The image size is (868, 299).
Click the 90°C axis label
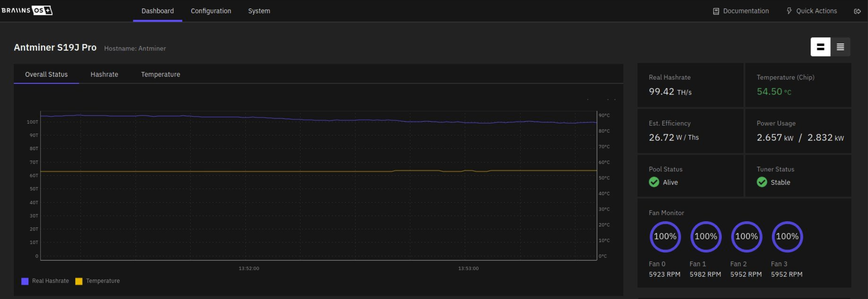[x=604, y=115]
